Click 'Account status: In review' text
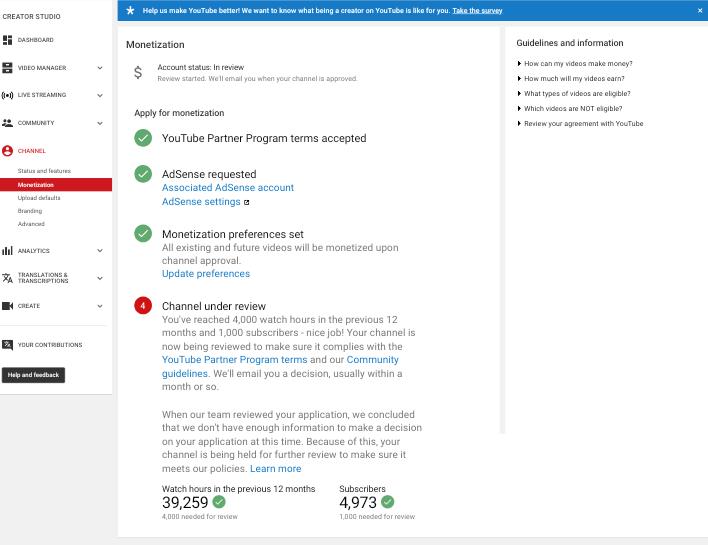The width and height of the screenshot is (708, 545). 200,67
